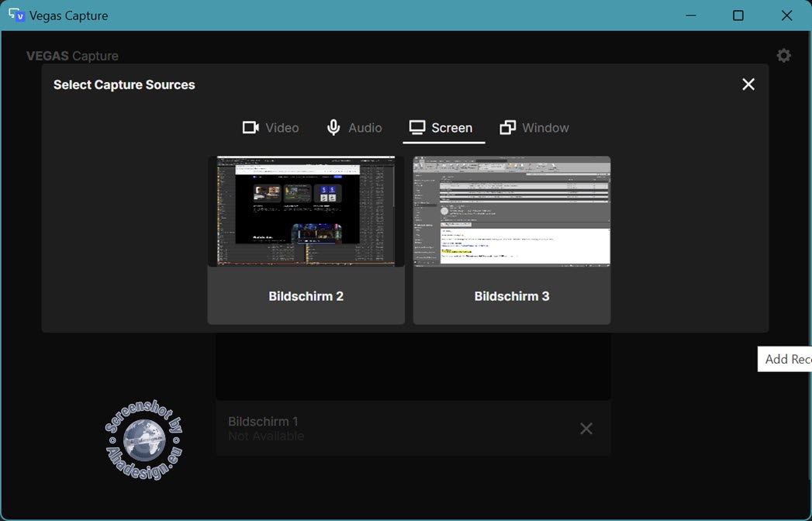The height and width of the screenshot is (521, 812).
Task: Open the Window tab
Action: pyautogui.click(x=534, y=128)
